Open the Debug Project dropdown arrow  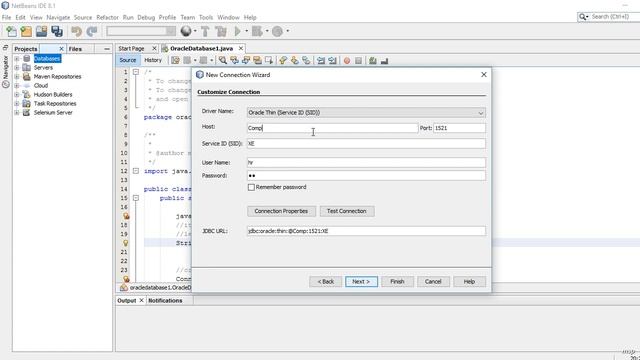(267, 31)
